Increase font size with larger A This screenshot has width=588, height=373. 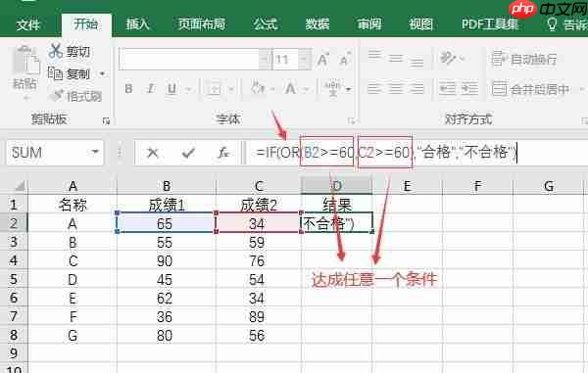[322, 59]
